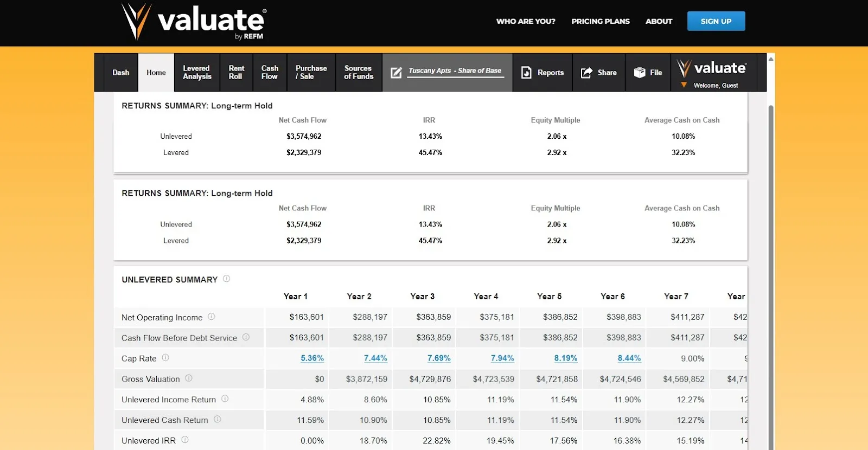Click the Year 1 cap rate 5.36% link
The height and width of the screenshot is (450, 868).
[312, 358]
